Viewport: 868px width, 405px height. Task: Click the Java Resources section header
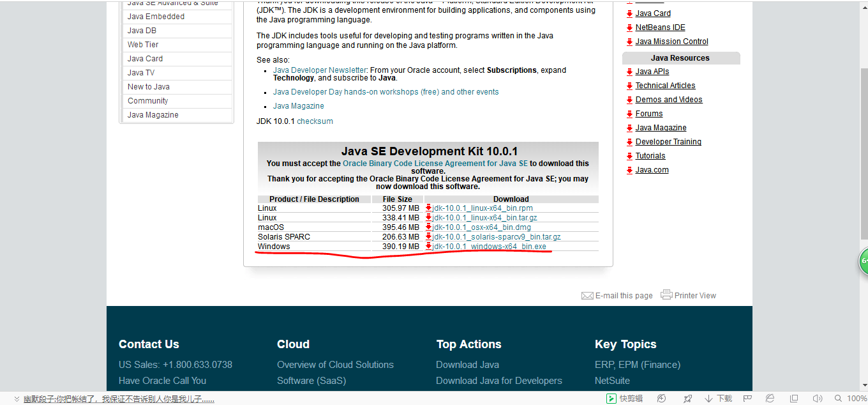(681, 58)
